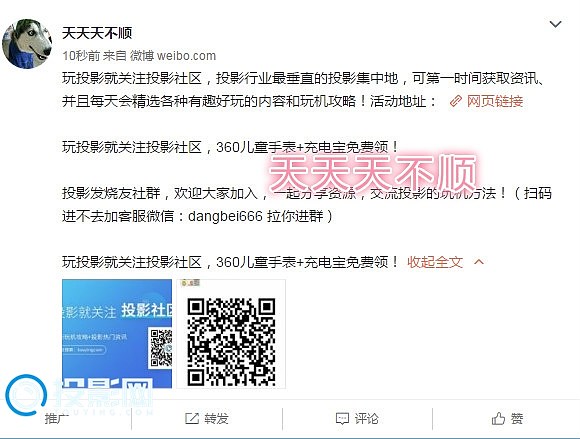Viewport: 580px width, 439px height.
Task: Open username 天天天不顺 profile link
Action: [97, 33]
